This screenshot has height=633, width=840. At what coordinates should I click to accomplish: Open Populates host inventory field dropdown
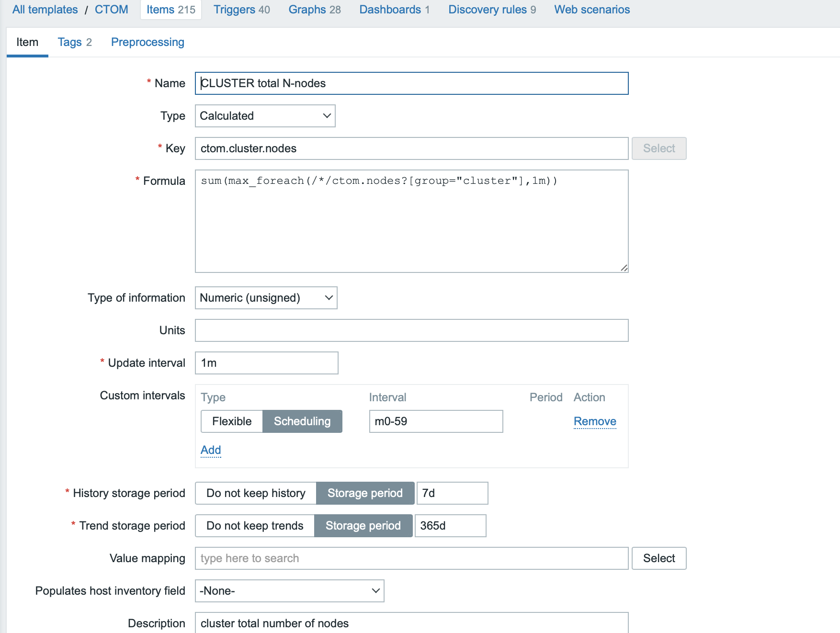(289, 591)
